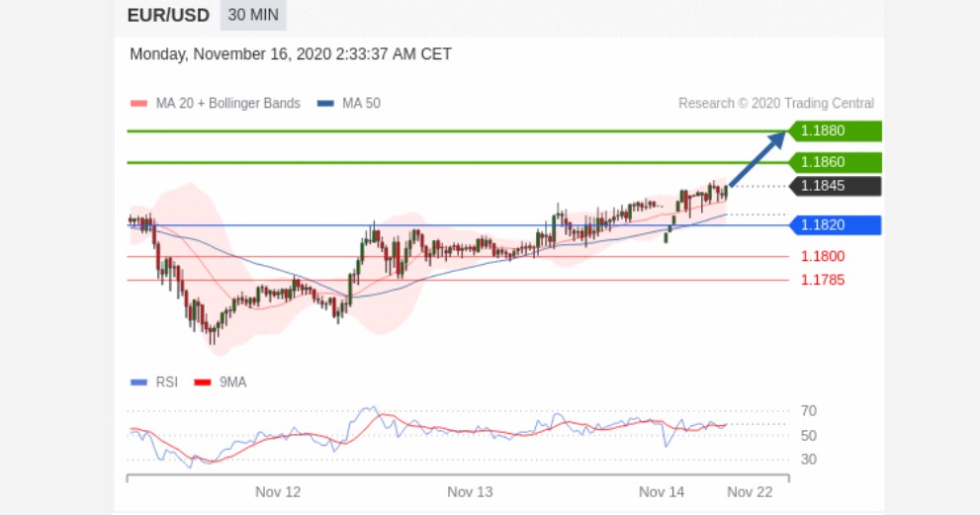Click the RSI level 70 axis label
Image resolution: width=980 pixels, height=515 pixels.
coord(809,411)
